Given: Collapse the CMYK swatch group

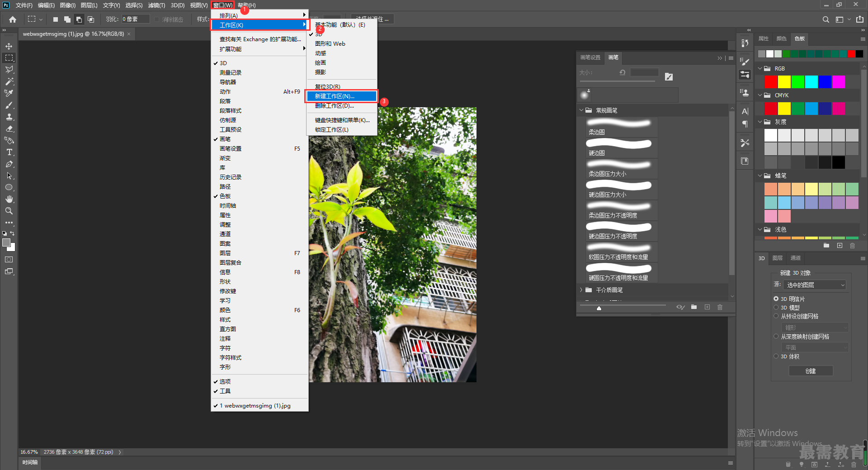Looking at the screenshot, I should [760, 95].
